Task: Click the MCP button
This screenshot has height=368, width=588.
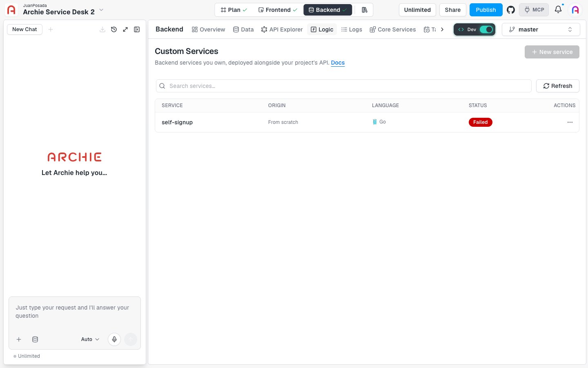Action: 534,10
